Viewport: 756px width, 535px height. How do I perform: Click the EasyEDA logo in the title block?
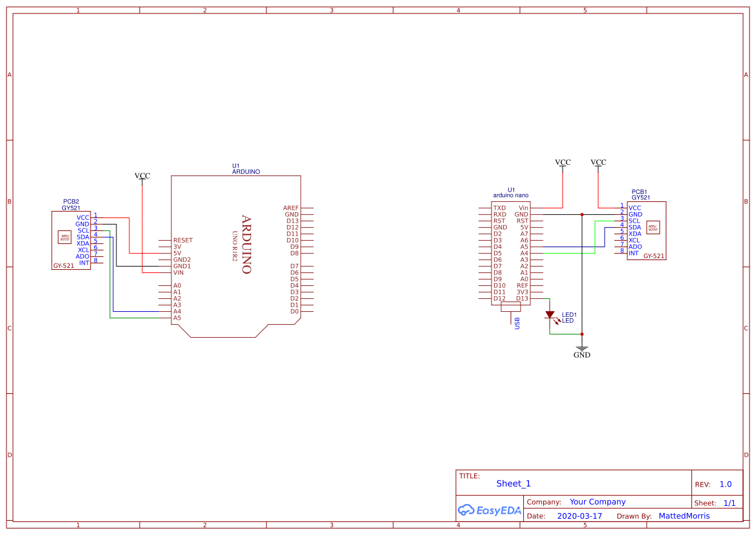(490, 510)
